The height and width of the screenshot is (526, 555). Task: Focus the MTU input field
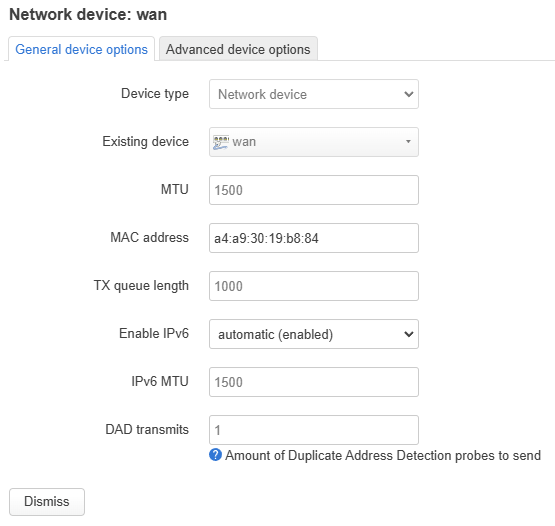(x=314, y=190)
